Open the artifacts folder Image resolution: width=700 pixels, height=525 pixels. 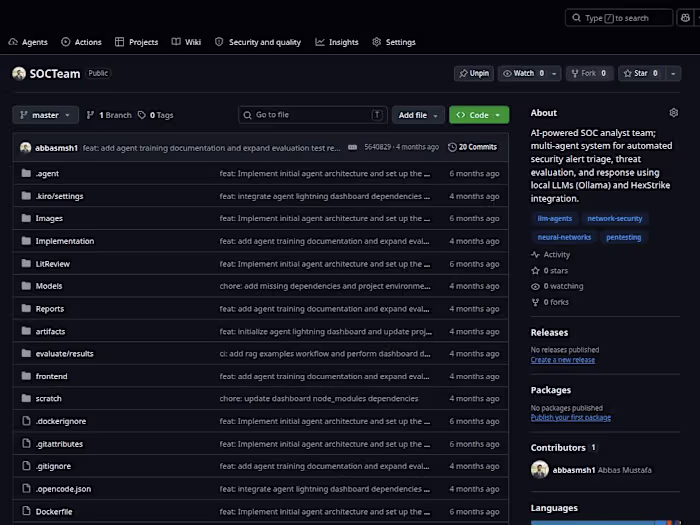(50, 331)
